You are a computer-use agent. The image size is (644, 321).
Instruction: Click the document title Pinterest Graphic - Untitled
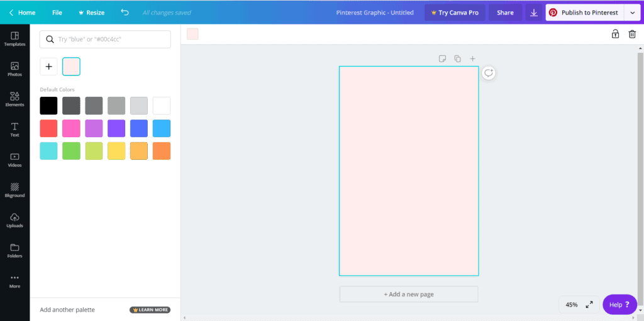pyautogui.click(x=375, y=13)
